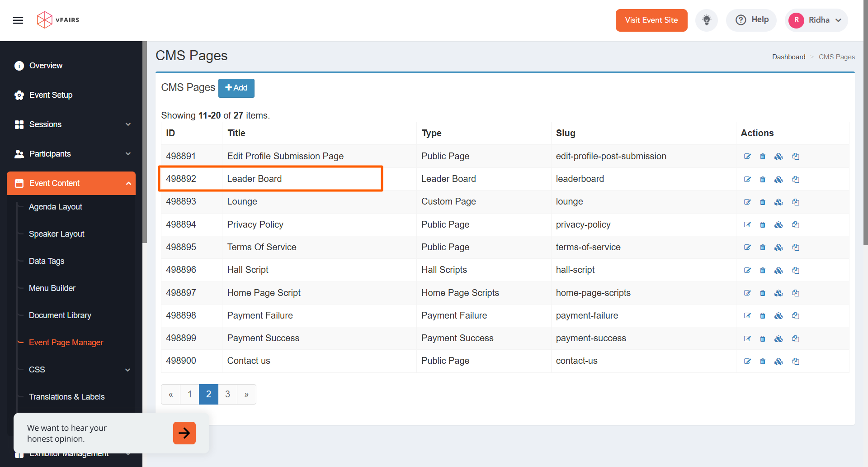Duplicate the Terms Of Service page with copy icon
The height and width of the screenshot is (467, 868).
[x=796, y=248]
